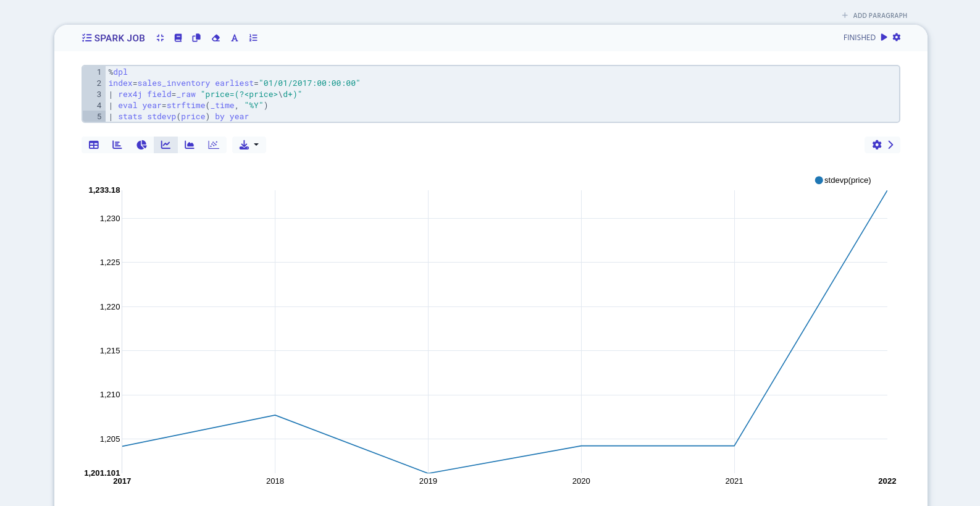Switch to bar chart view
This screenshot has height=506, width=980.
pos(117,145)
